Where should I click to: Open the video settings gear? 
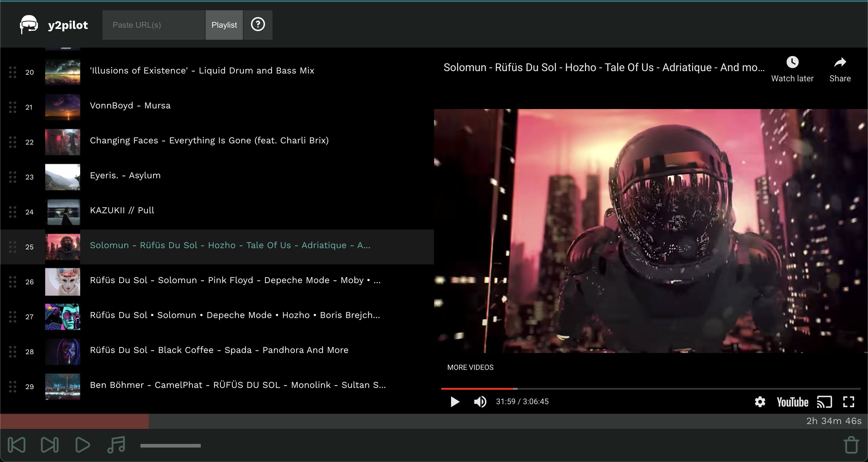point(760,401)
